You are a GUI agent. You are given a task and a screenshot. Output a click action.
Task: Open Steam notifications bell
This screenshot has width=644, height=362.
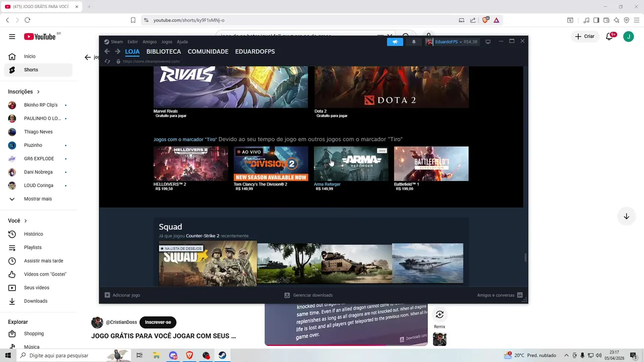click(414, 42)
